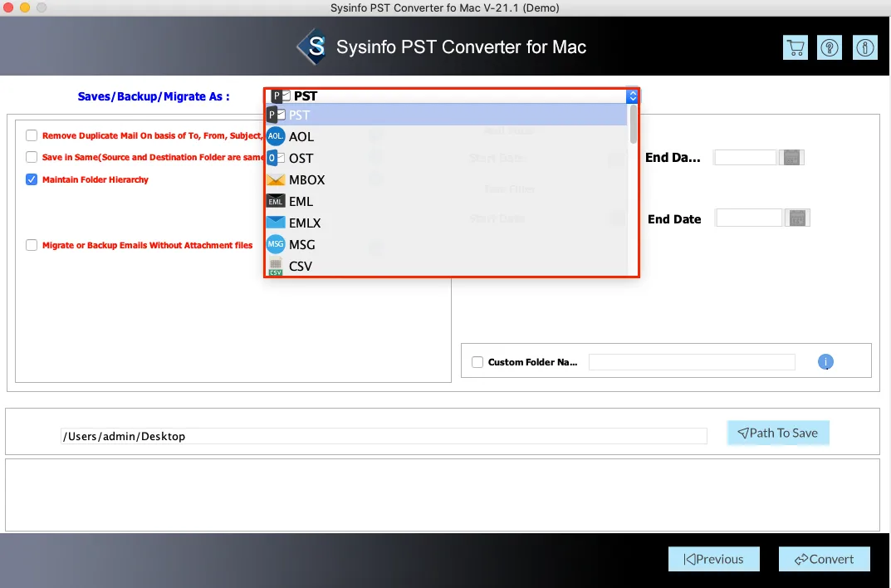The width and height of the screenshot is (891, 588).
Task: Click the EMLX blue envelope icon
Action: [276, 222]
